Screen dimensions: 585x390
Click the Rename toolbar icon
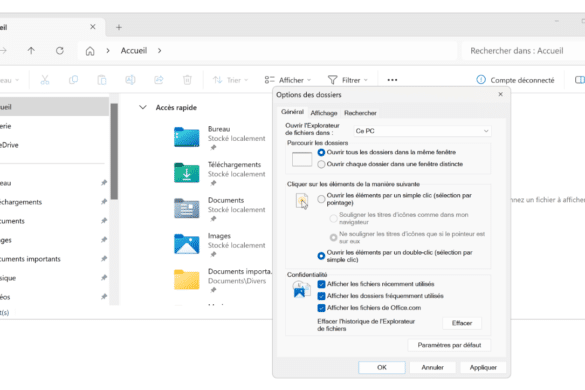(130, 79)
